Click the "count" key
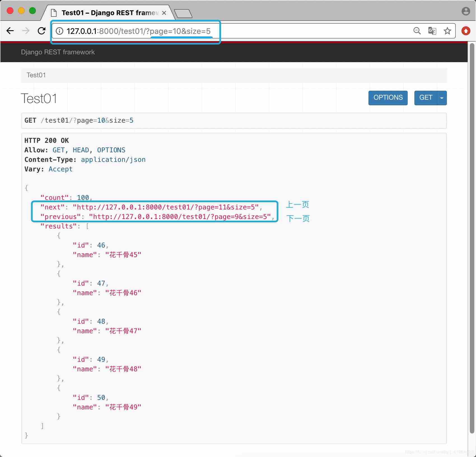 point(55,198)
